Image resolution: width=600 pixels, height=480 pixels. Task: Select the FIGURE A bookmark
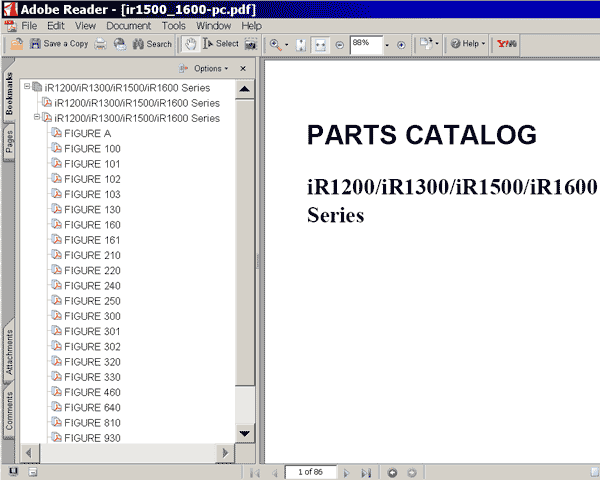(88, 134)
